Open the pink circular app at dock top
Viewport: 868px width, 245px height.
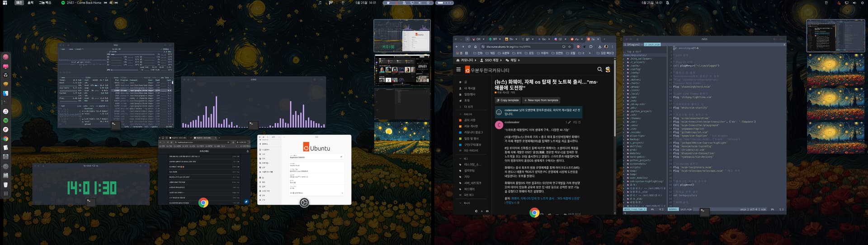[5, 57]
